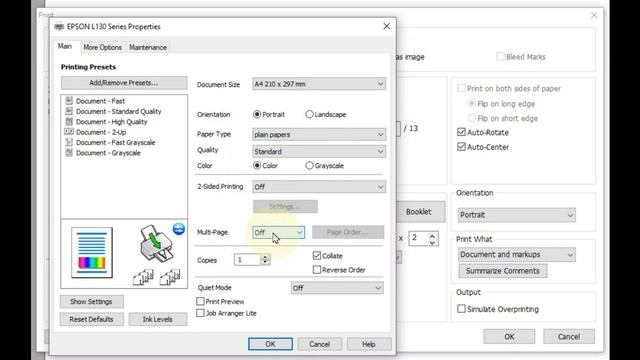The image size is (640, 360).
Task: Click the printer illustration in preview pane
Action: click(156, 243)
